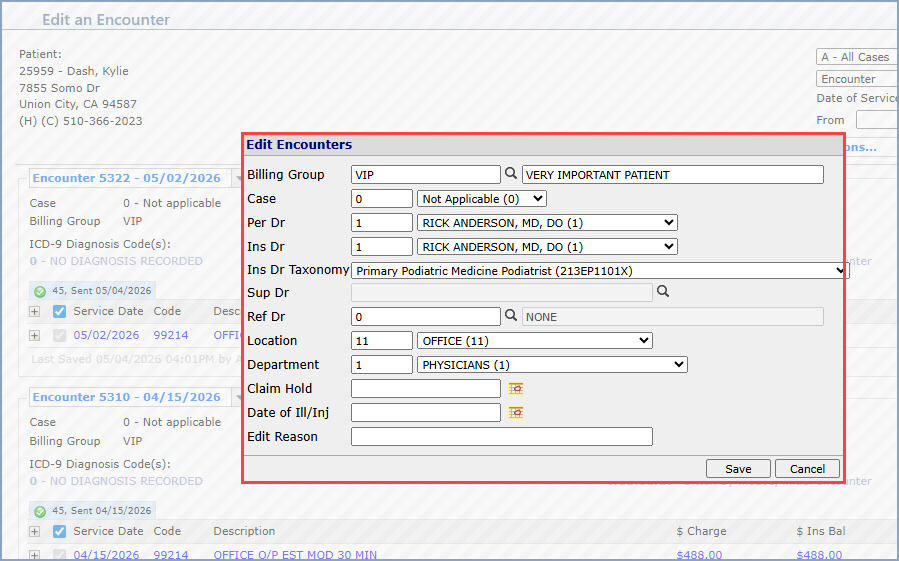
Task: Open the Location dropdown OFFICE (11)
Action: (x=534, y=341)
